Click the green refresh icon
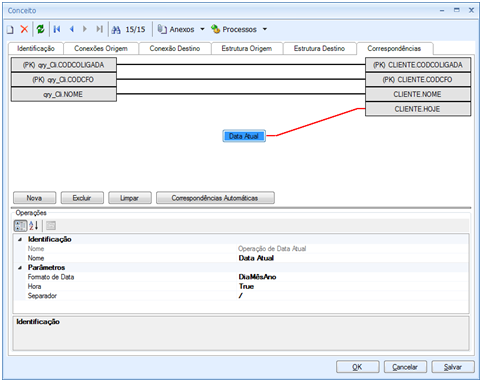 tap(40, 29)
